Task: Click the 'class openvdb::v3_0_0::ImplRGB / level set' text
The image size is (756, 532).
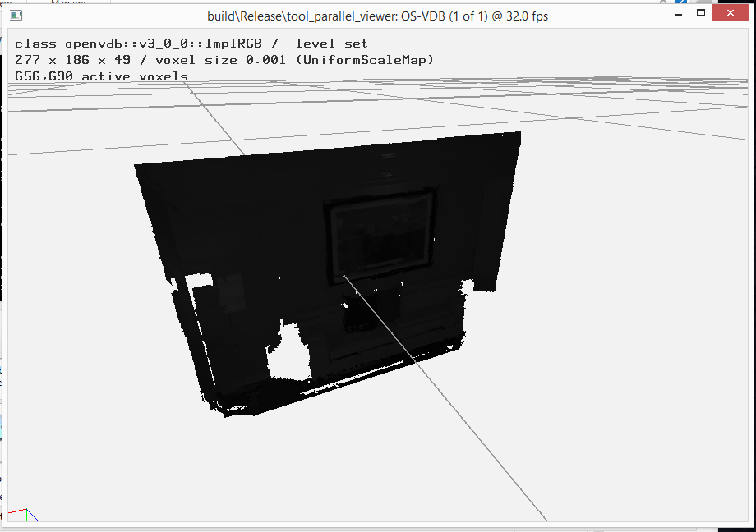Action: pyautogui.click(x=191, y=44)
